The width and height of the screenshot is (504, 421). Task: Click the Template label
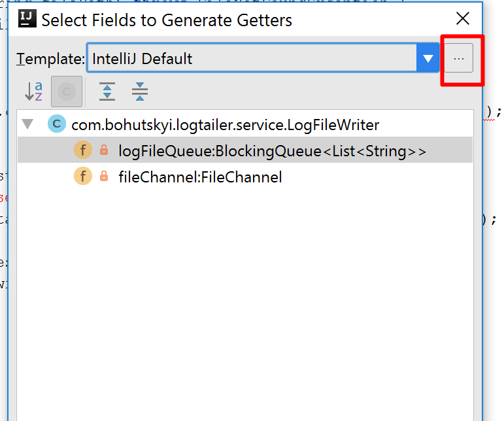click(50, 59)
